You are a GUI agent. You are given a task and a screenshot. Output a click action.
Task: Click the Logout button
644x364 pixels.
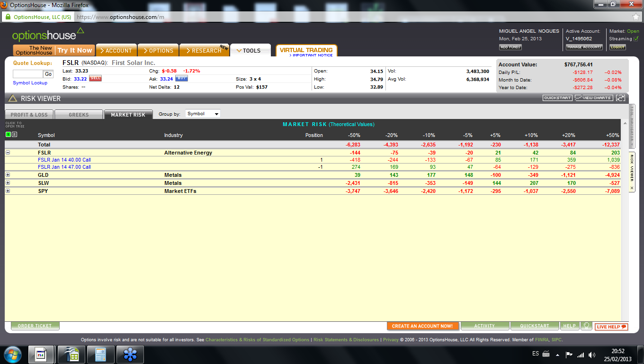click(617, 47)
